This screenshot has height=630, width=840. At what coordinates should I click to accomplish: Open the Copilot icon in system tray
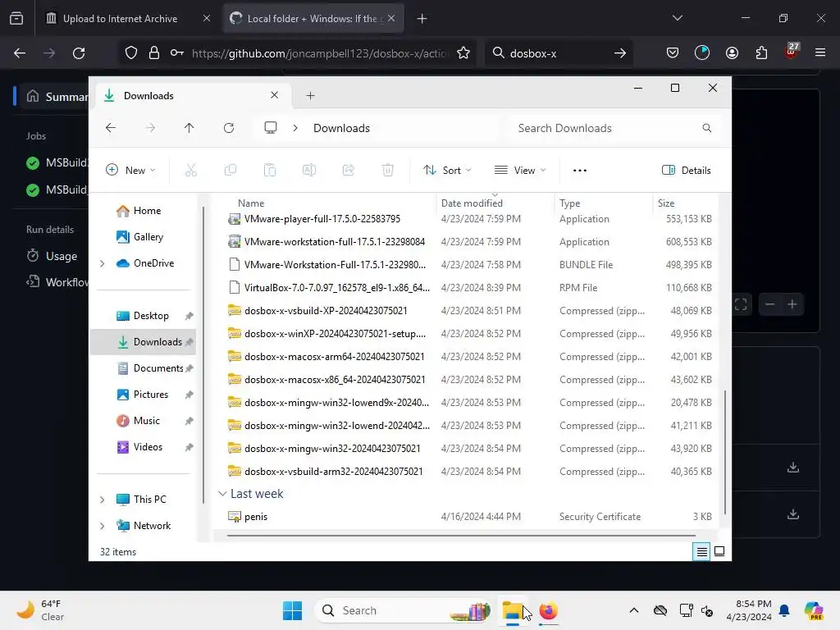pos(814,610)
